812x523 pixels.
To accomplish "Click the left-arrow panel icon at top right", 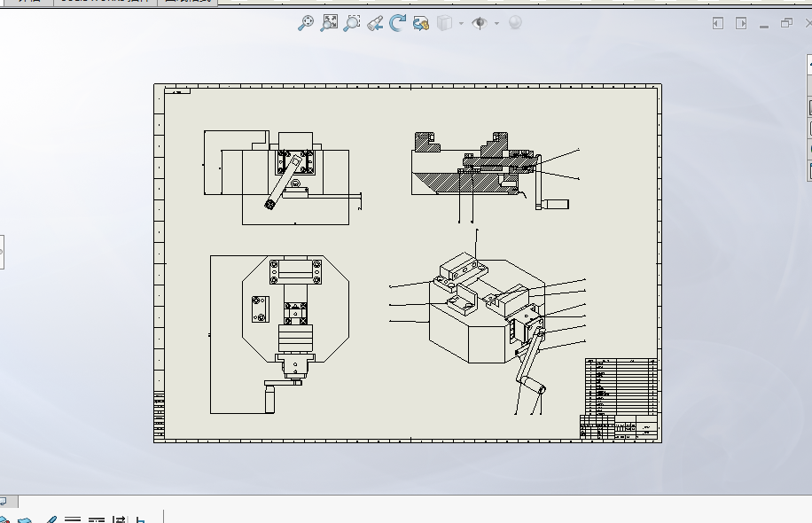I will click(x=718, y=23).
